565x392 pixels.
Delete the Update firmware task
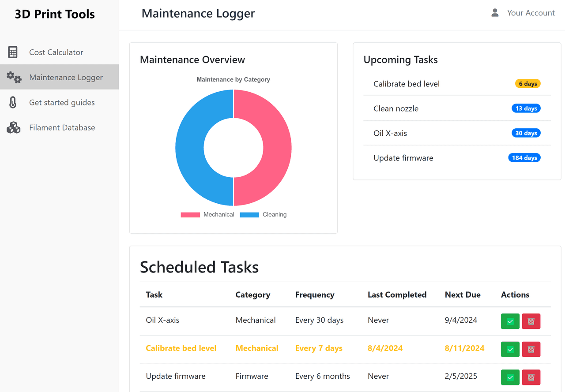531,377
